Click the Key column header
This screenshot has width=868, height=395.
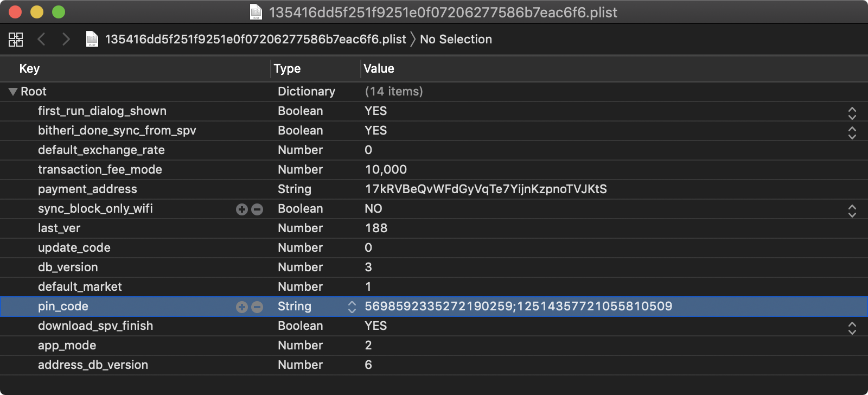pos(29,69)
